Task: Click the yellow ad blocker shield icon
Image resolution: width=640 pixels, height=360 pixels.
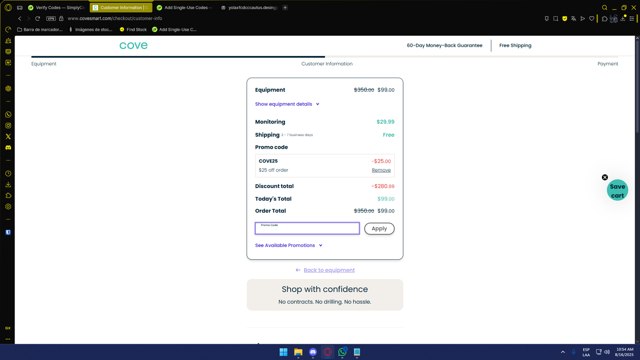Action: coord(564,18)
